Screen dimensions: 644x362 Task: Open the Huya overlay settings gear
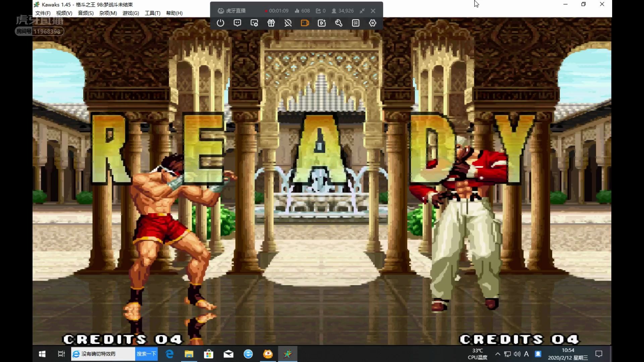point(373,23)
